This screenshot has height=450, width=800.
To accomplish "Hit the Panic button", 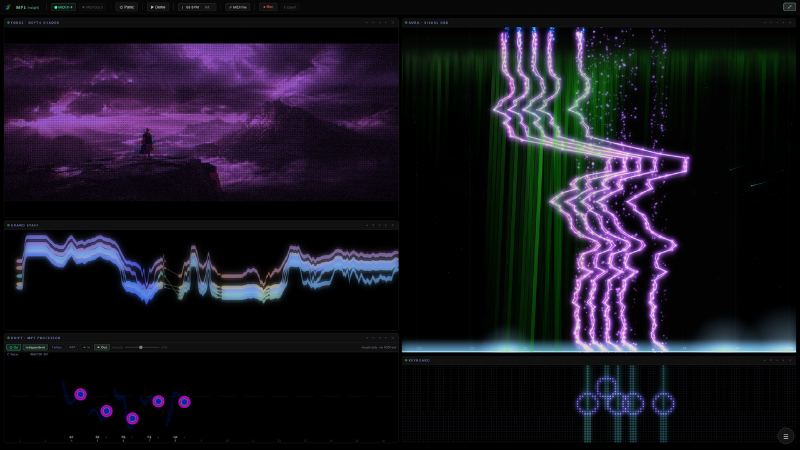I will (x=127, y=7).
